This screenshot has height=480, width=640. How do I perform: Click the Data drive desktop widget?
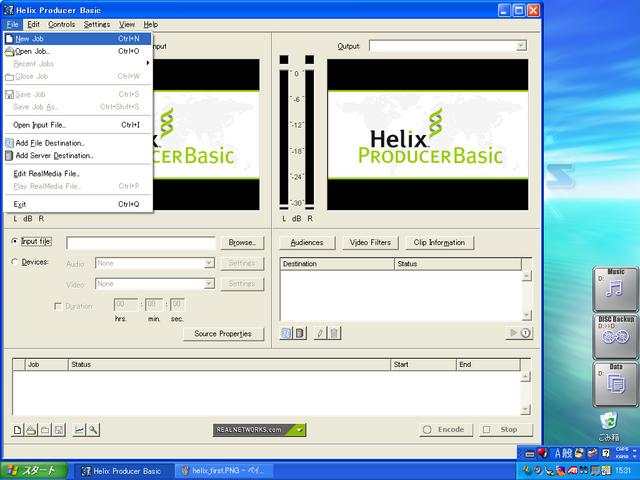[x=615, y=384]
